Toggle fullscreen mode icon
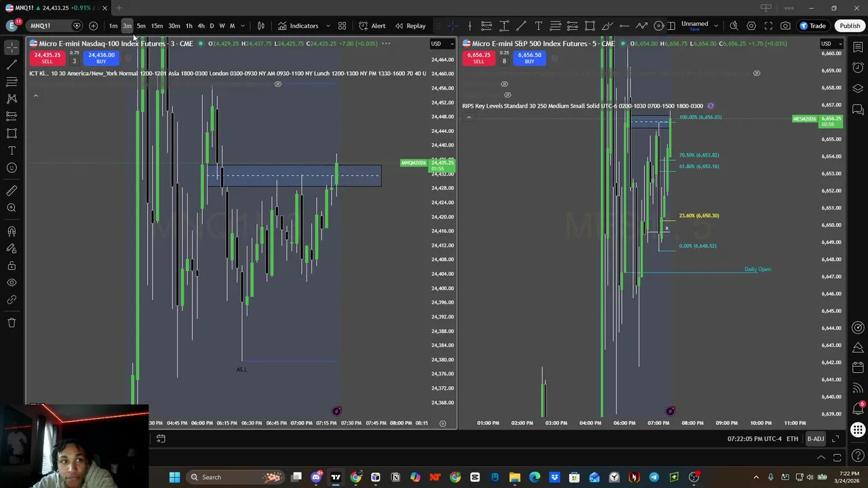This screenshot has height=488, width=868. point(768,26)
